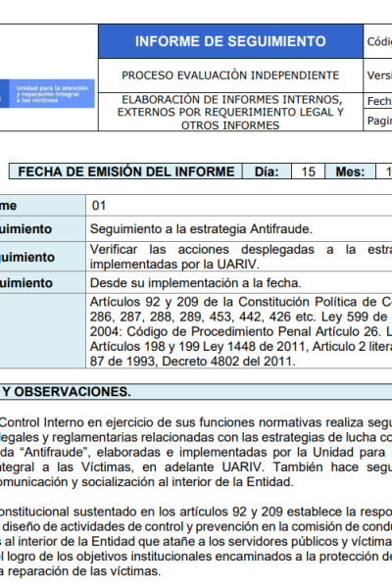Click the Fech header cell

[377, 101]
